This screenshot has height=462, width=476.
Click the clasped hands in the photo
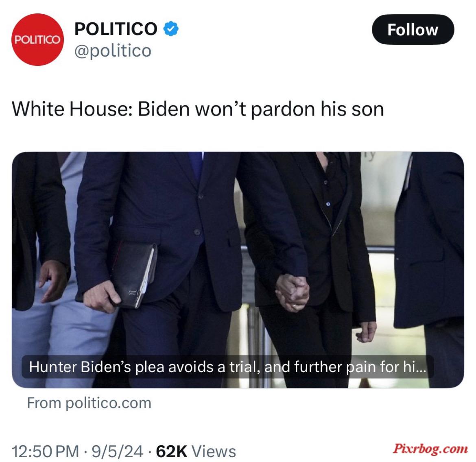292,292
